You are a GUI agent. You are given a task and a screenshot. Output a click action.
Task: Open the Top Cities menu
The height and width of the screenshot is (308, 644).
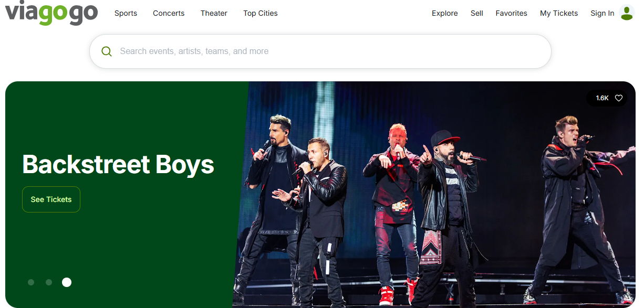pyautogui.click(x=261, y=13)
